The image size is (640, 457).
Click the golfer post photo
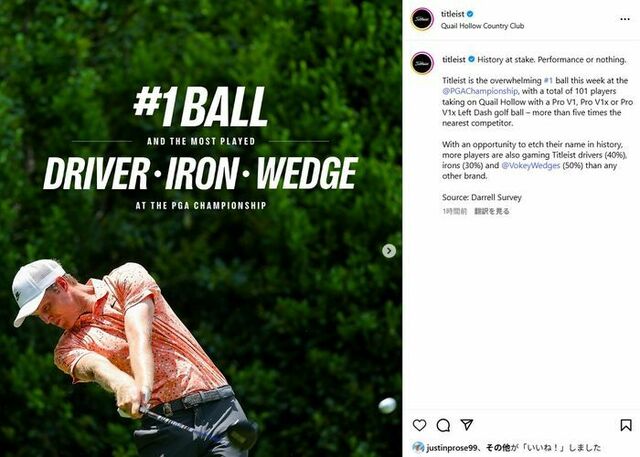(x=201, y=228)
